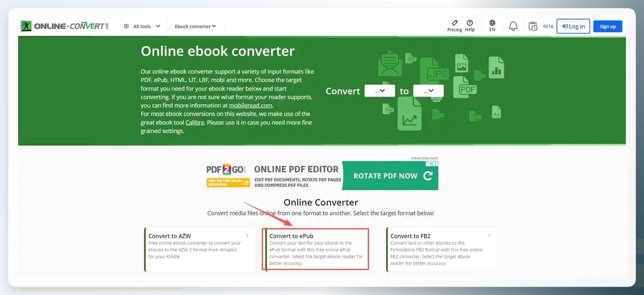Open notifications bell icon
The height and width of the screenshot is (295, 644).
click(x=513, y=26)
